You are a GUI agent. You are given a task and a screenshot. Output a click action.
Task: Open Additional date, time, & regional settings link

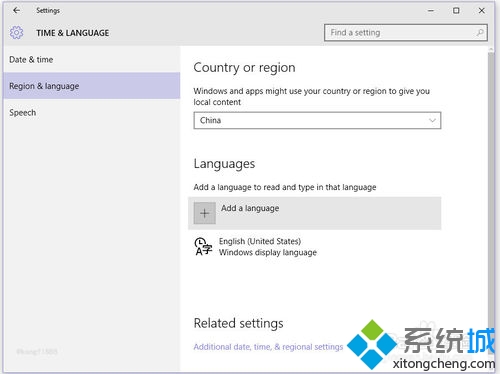[x=268, y=347]
